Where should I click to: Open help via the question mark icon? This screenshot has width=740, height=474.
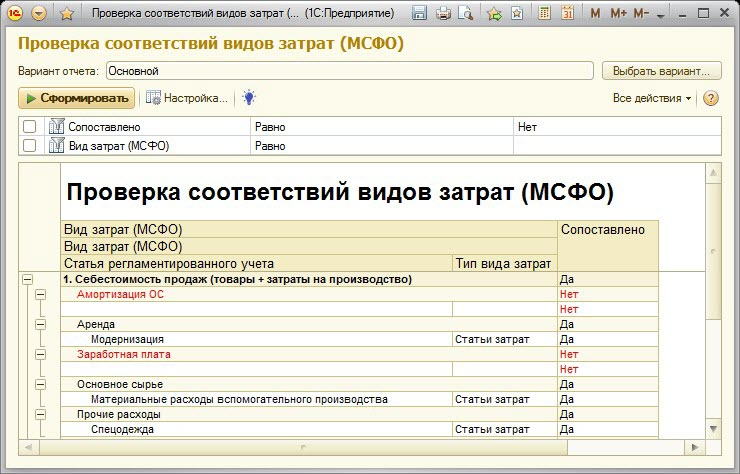(711, 98)
